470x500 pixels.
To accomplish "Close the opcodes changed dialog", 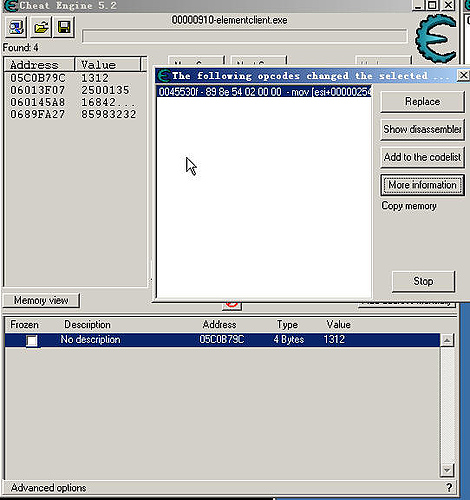I will coord(463,76).
